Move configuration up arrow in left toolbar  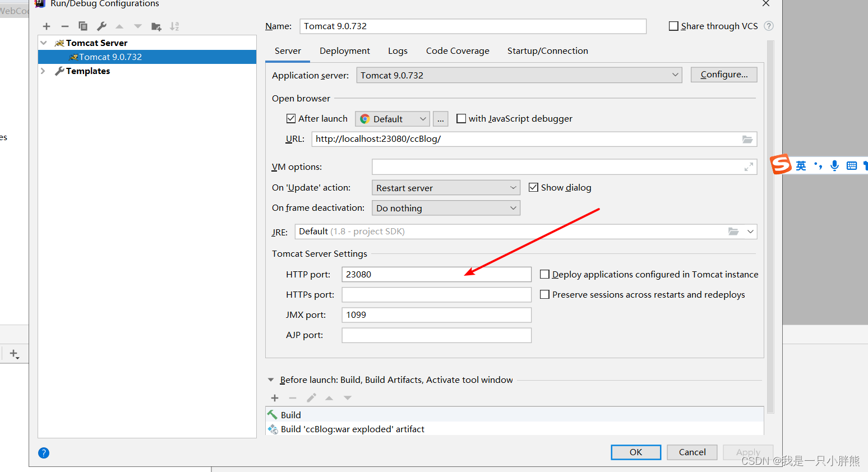pyautogui.click(x=119, y=26)
